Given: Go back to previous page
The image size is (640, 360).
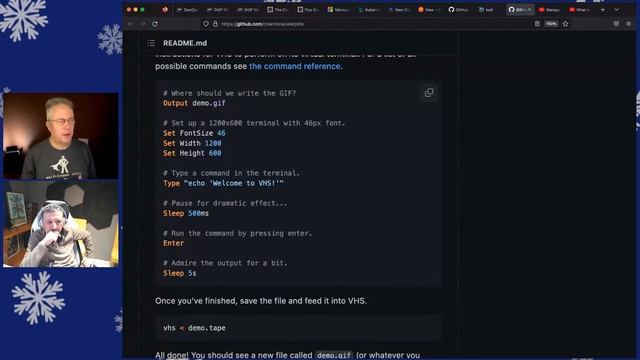Looking at the screenshot, I should [x=131, y=24].
